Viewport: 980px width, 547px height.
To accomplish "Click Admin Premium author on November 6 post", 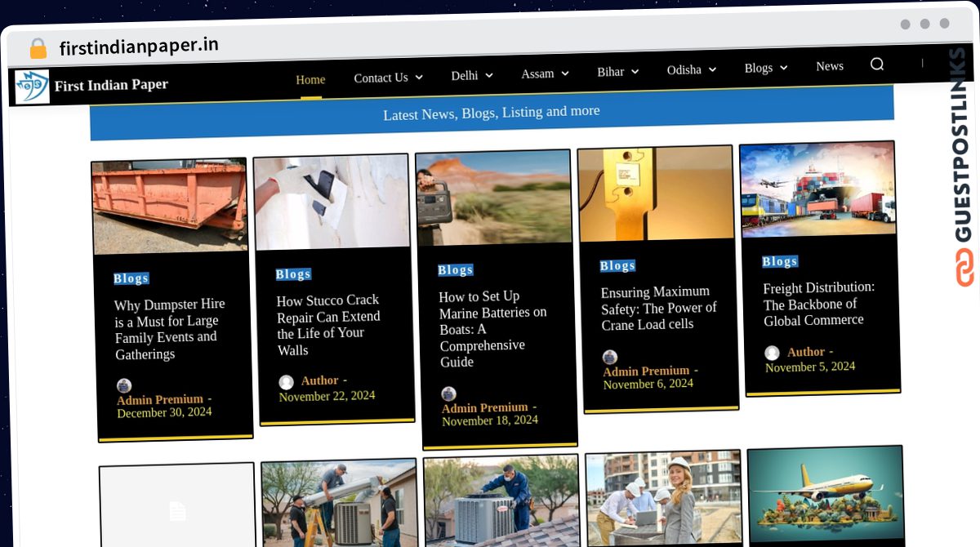I will pos(647,371).
